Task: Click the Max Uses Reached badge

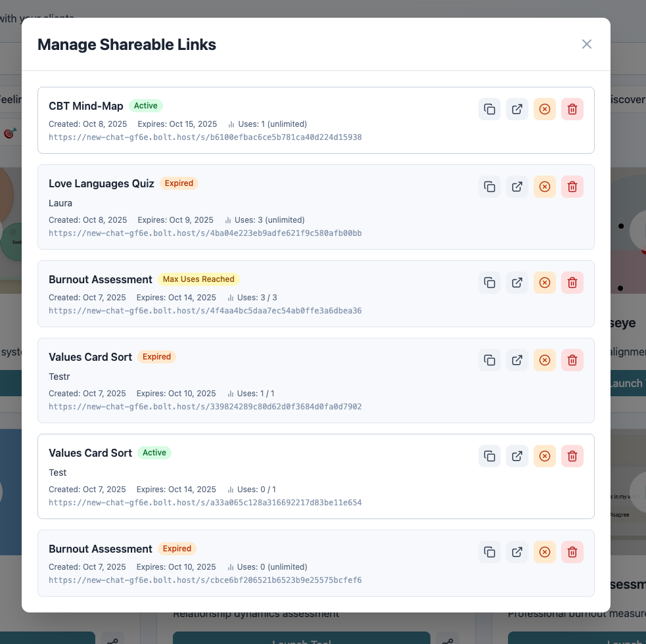Action: (x=198, y=279)
